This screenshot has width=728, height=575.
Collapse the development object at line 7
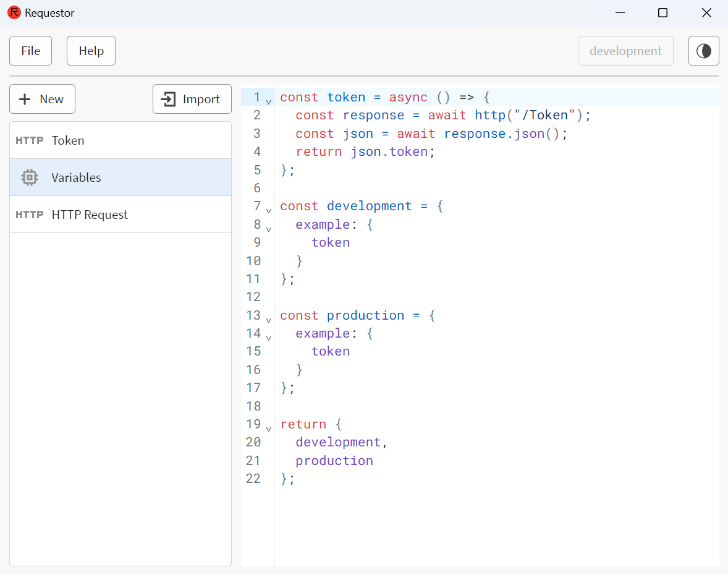point(269,210)
